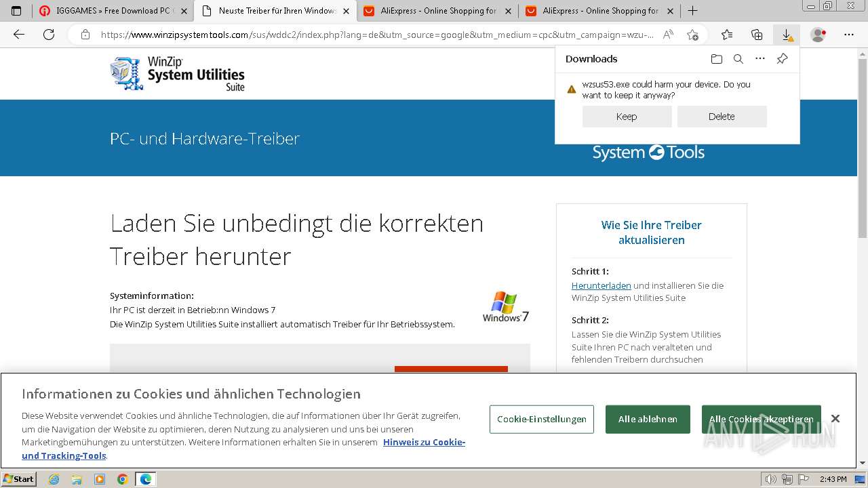This screenshot has width=868, height=488.
Task: Keep the wzsus53.exe download
Action: [627, 117]
